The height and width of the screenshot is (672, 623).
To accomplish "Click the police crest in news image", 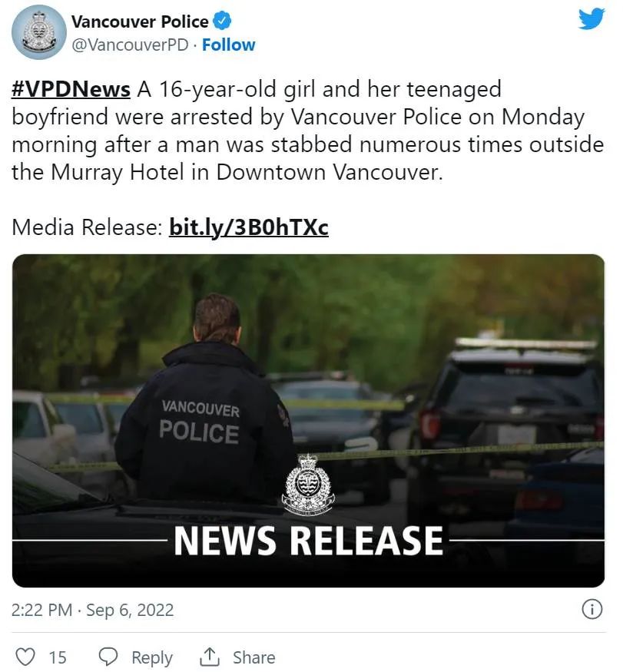I will click(308, 485).
